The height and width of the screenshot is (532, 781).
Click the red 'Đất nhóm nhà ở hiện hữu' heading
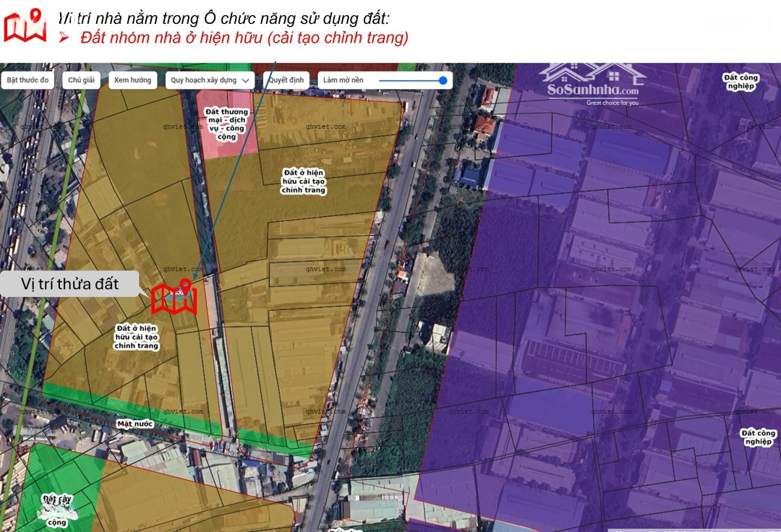click(244, 38)
